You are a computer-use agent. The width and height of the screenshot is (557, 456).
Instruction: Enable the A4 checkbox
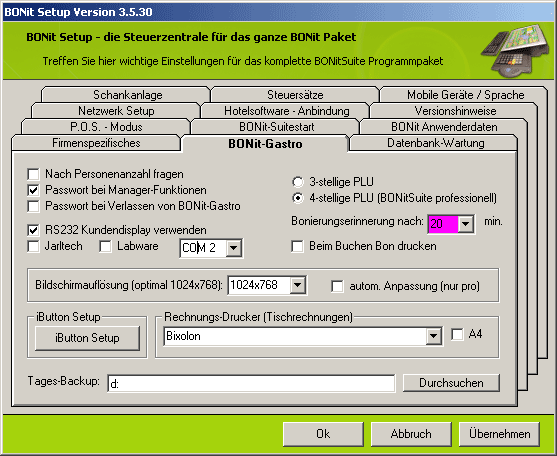point(457,334)
